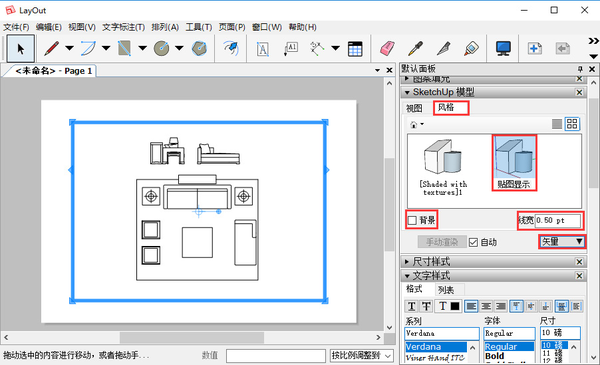Close the 尺寸样式 panel
The image size is (600, 365).
point(579,262)
